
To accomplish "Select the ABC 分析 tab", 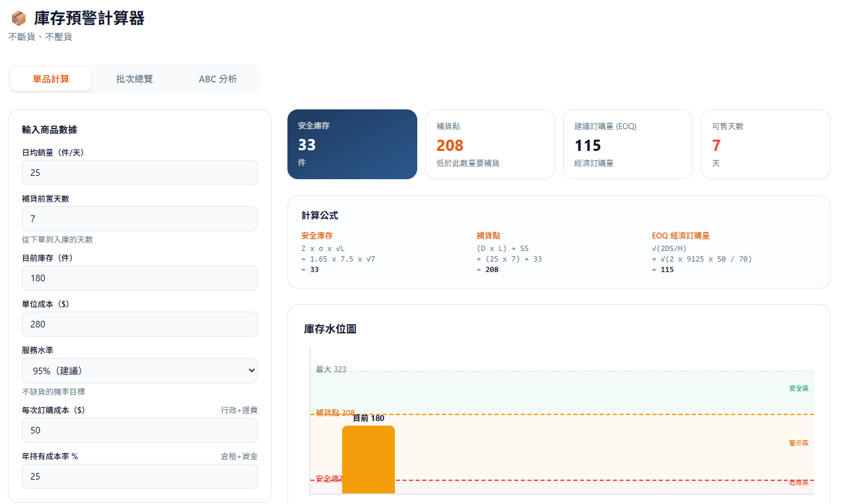I will (218, 79).
